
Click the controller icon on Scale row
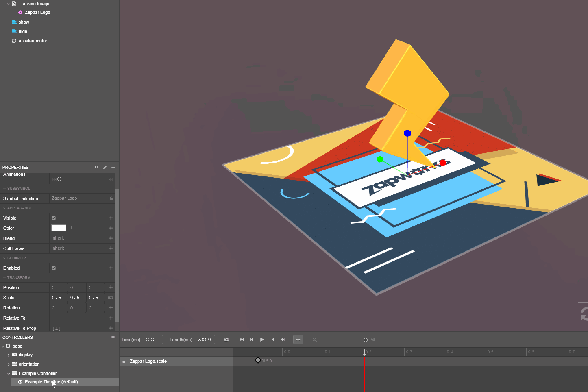pos(111,298)
